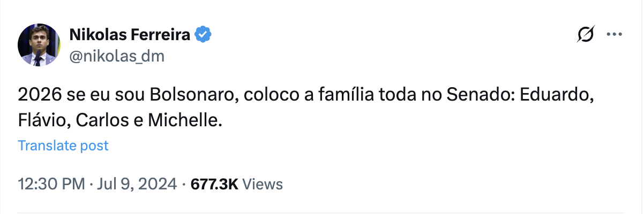
Task: Click the display name Nikolas Ferreira
Action: [130, 35]
